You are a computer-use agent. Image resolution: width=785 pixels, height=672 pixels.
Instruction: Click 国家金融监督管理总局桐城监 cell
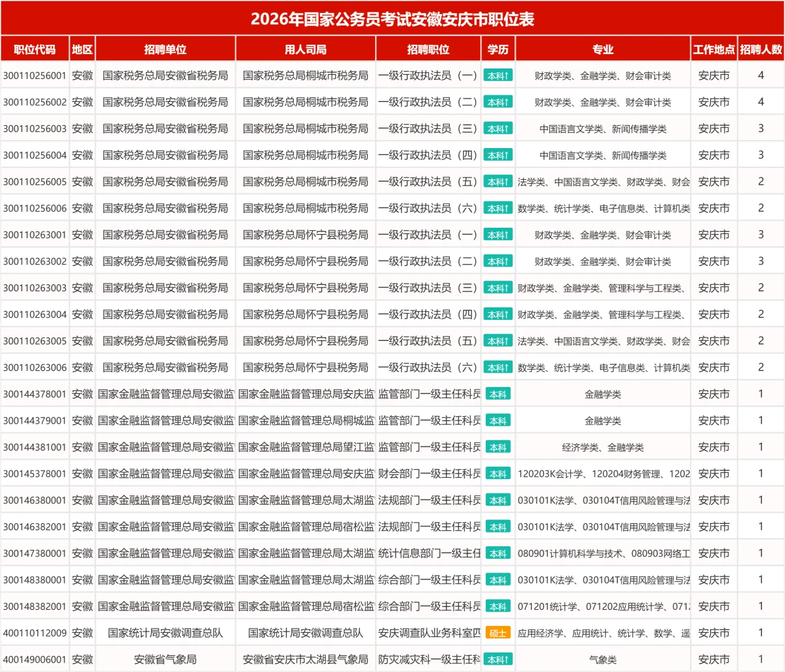click(305, 421)
